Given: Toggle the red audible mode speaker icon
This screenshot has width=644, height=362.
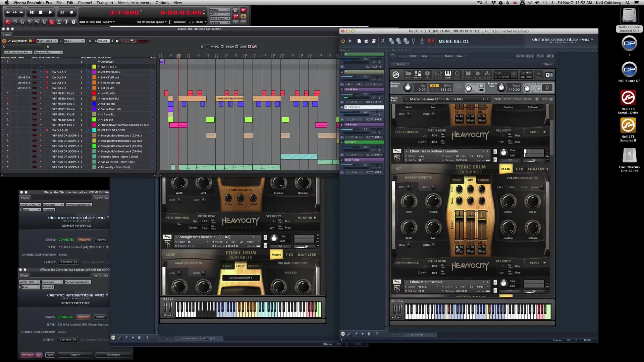Looking at the screenshot, I should pyautogui.click(x=244, y=10).
